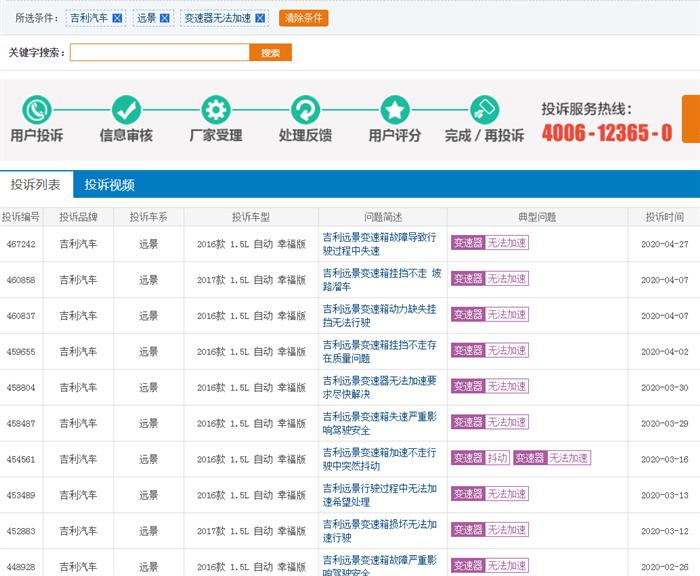
Task: Open complaint 吉利远景变速箱动力缺失挂挡无法行驶
Action: coord(379,316)
